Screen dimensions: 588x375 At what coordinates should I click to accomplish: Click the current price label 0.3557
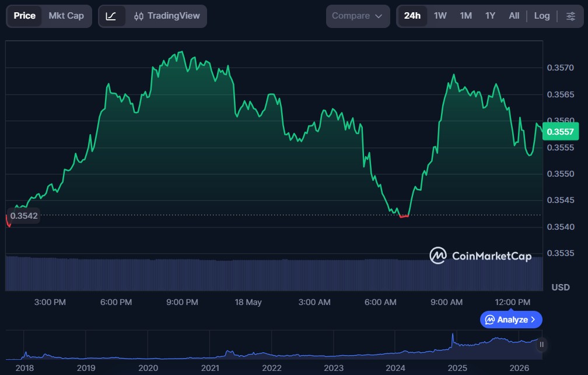(560, 132)
